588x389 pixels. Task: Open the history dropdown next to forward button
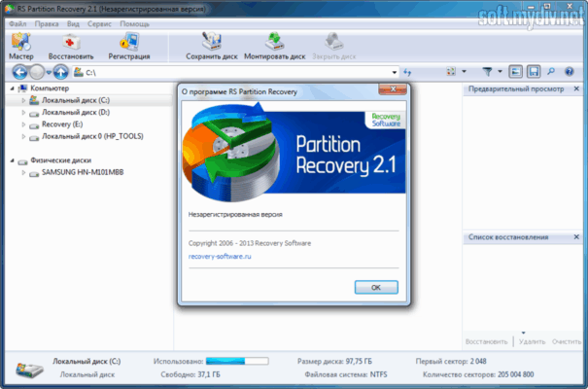click(49, 72)
